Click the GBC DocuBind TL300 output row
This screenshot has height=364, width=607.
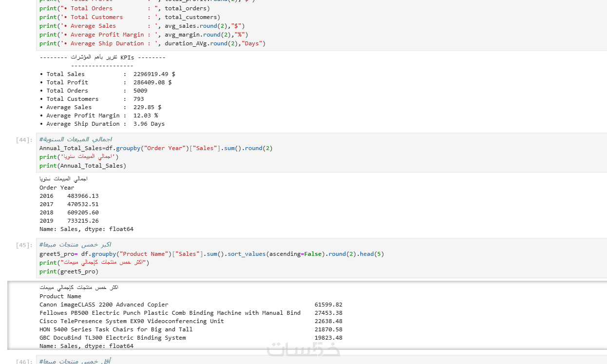pos(191,338)
